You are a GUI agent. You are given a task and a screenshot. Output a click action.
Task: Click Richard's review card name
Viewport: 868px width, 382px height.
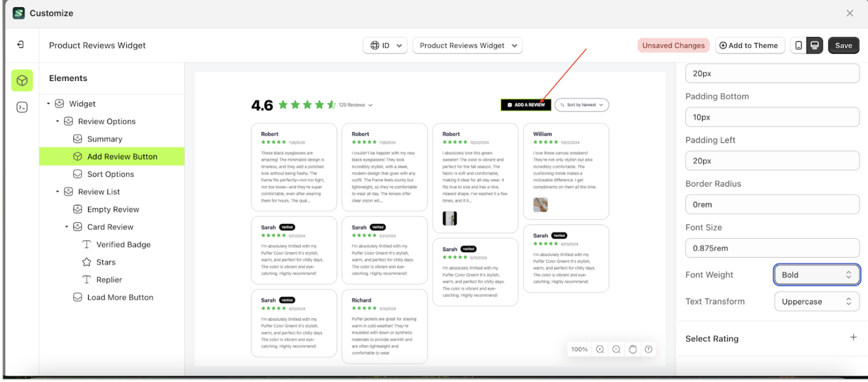coord(361,300)
